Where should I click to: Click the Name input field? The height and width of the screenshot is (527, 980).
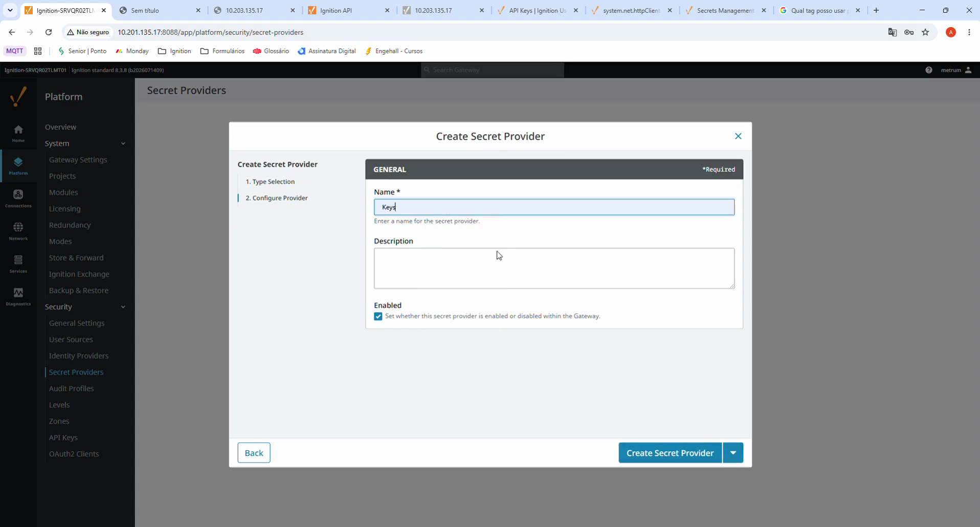pos(554,207)
